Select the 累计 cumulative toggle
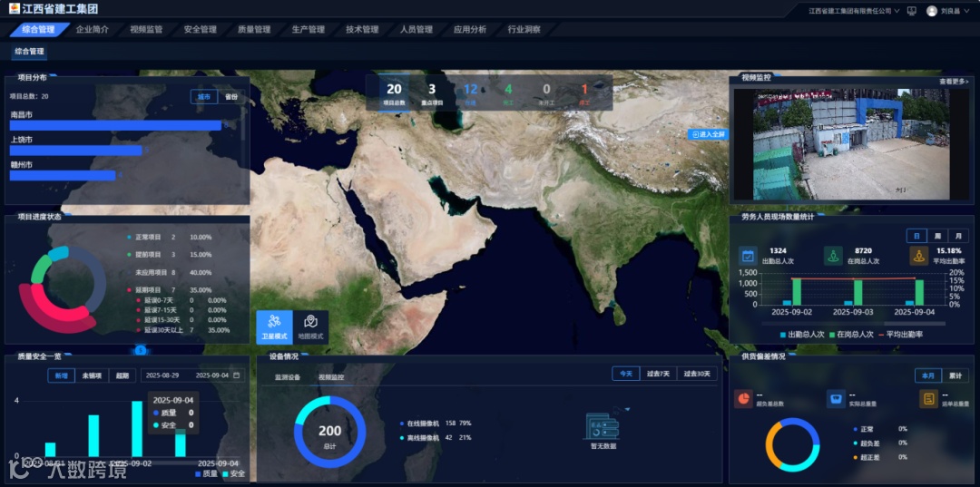 955,375
